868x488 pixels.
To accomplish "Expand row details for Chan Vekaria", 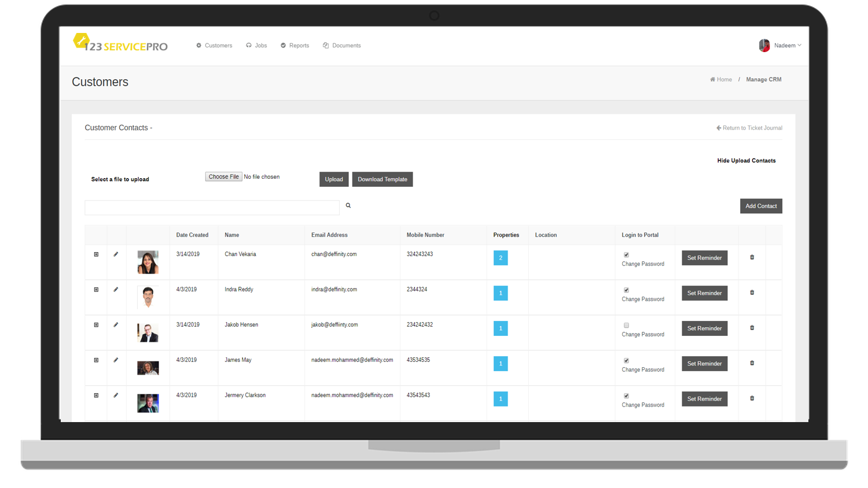I will (96, 254).
